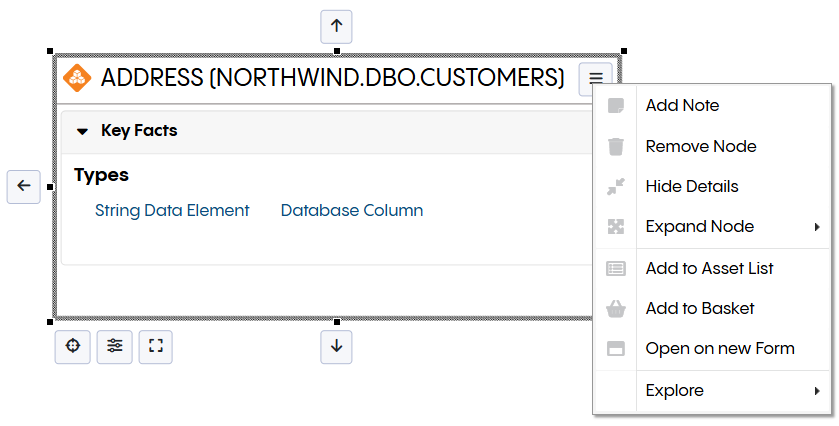Choose Expand Node menu item
Screen dimensions: 839x426
[x=712, y=227]
